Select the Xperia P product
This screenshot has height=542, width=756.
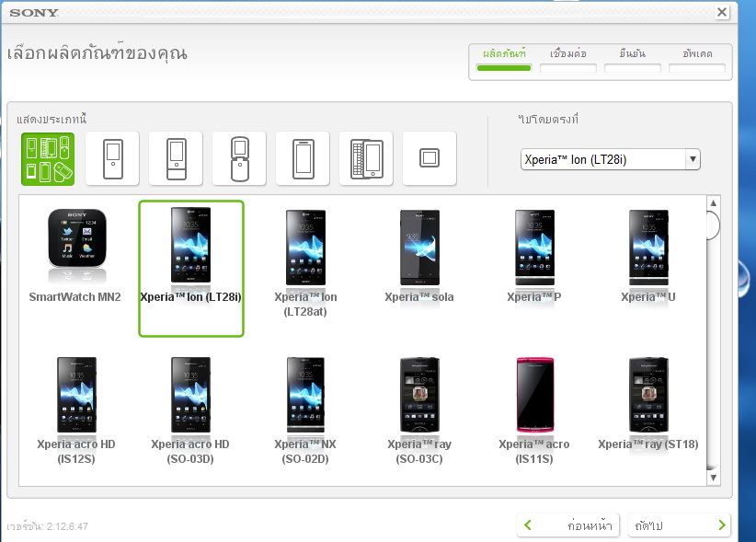534,257
